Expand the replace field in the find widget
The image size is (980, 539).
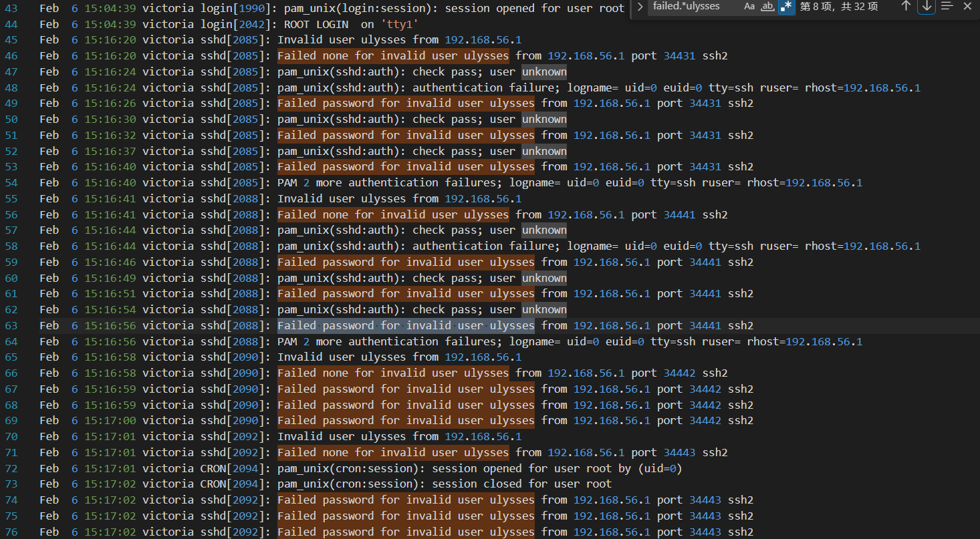pos(640,7)
